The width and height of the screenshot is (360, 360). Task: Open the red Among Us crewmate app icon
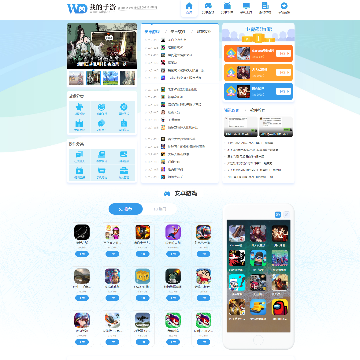pyautogui.click(x=280, y=307)
